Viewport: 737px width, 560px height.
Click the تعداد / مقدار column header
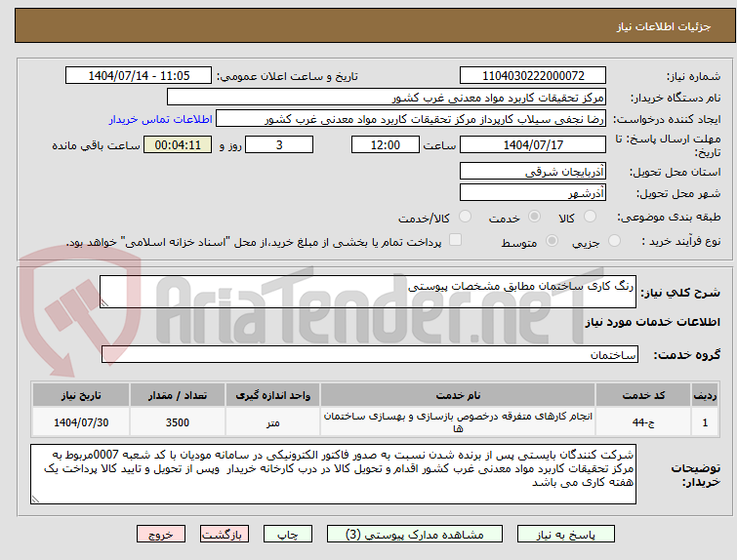click(178, 395)
